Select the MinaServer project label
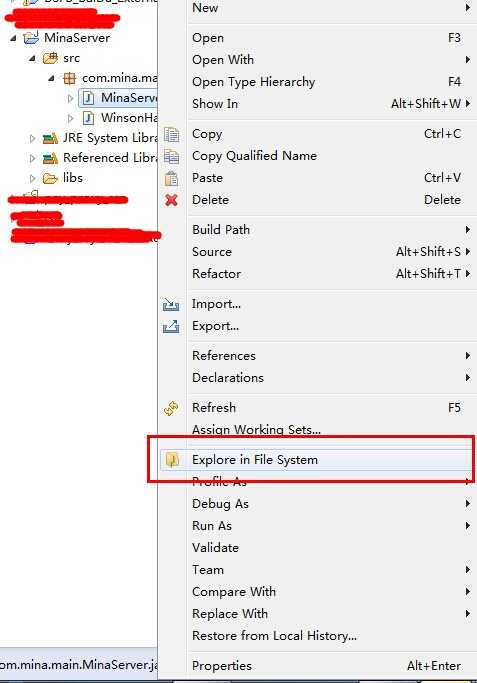The image size is (477, 683). (77, 38)
